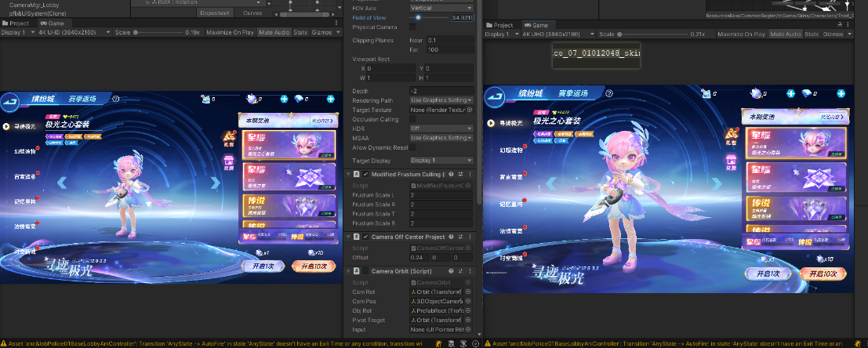Toggle Maximize On Play in right Game view
Image resolution: width=868 pixels, height=348 pixels.
tap(743, 34)
